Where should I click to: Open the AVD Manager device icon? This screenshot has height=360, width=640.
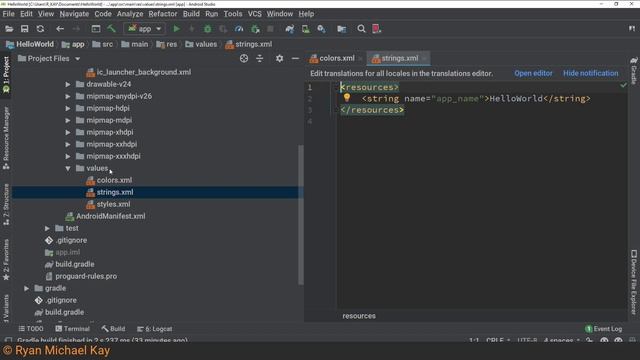(305, 29)
